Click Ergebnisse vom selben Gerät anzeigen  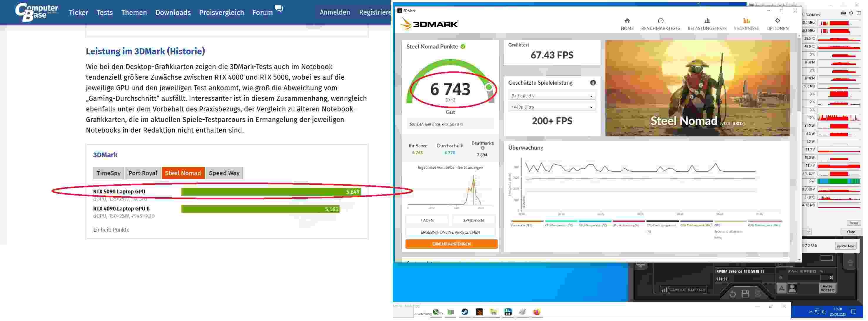click(450, 167)
